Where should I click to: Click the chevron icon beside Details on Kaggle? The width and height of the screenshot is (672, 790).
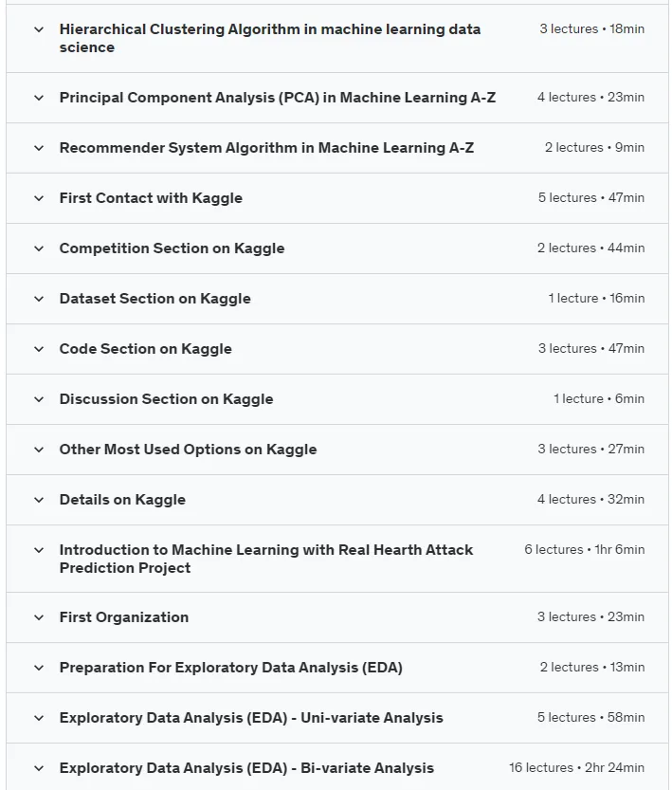[39, 500]
